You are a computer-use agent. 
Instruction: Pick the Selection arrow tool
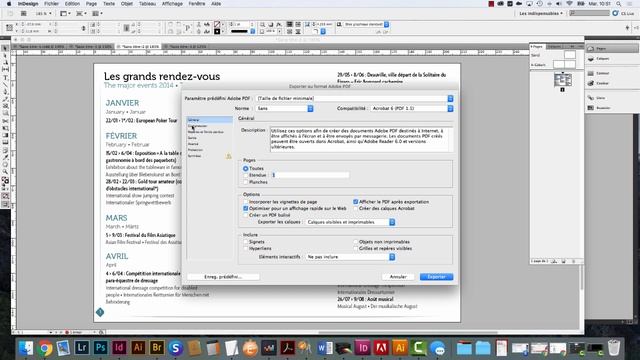[5, 48]
